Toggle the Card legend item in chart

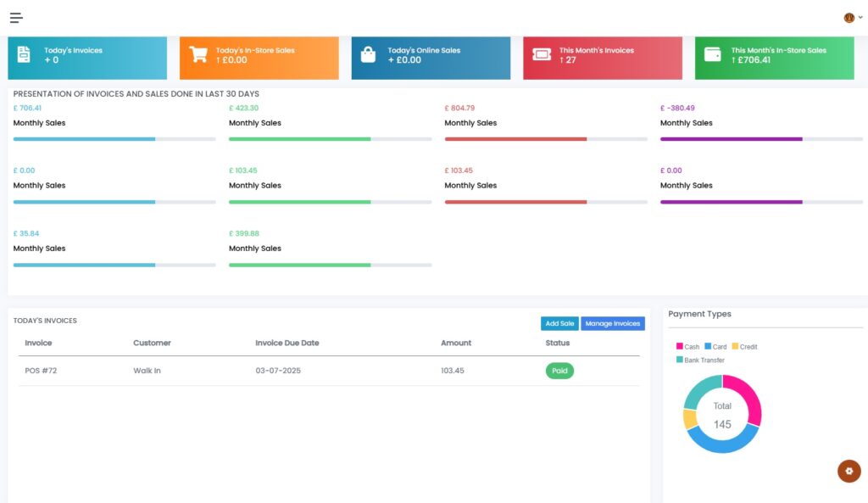715,347
